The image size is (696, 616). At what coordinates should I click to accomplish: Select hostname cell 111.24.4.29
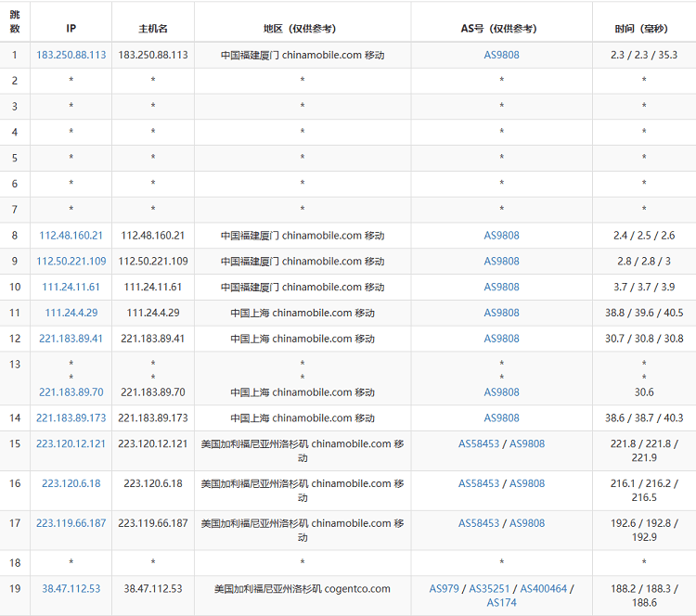click(153, 313)
